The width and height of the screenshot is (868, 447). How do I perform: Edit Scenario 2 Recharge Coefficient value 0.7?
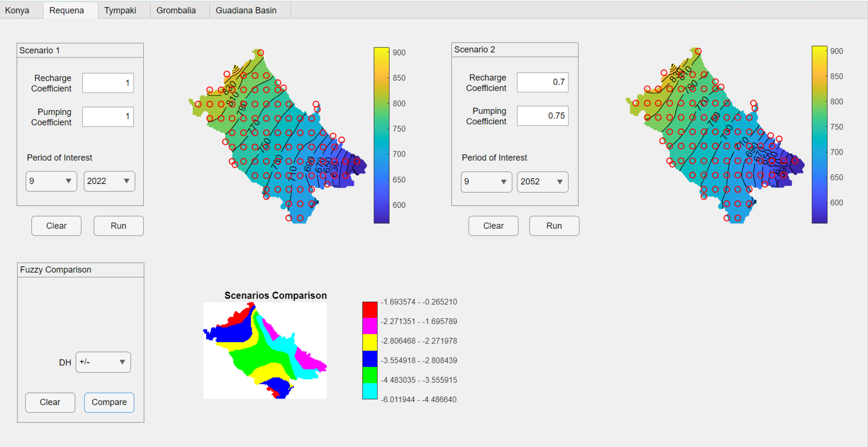(x=542, y=82)
